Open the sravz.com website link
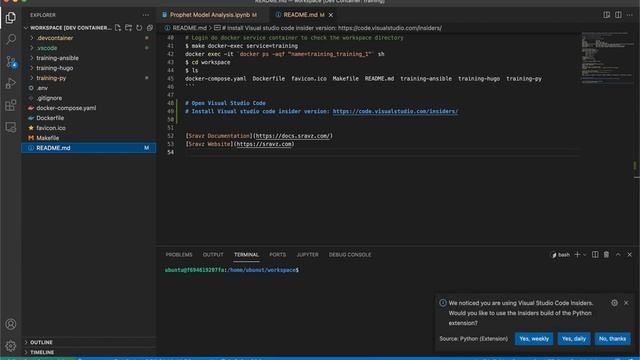640x360 pixels. click(264, 144)
